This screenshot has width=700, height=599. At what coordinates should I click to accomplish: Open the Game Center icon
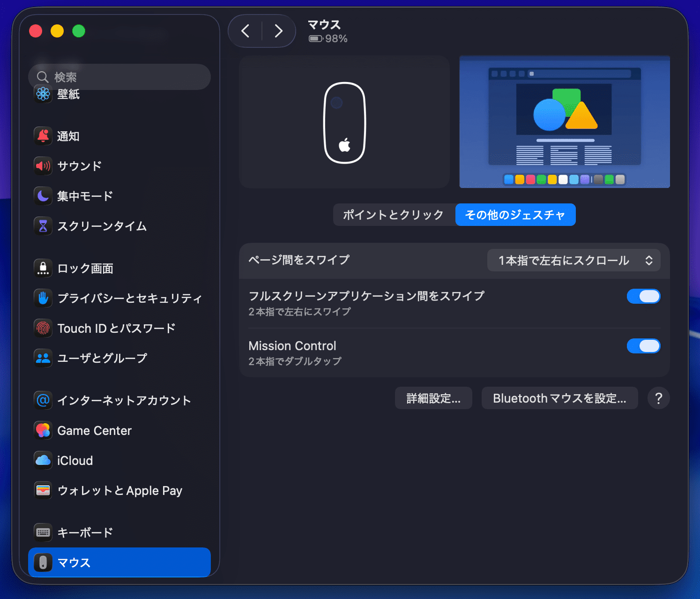(43, 430)
